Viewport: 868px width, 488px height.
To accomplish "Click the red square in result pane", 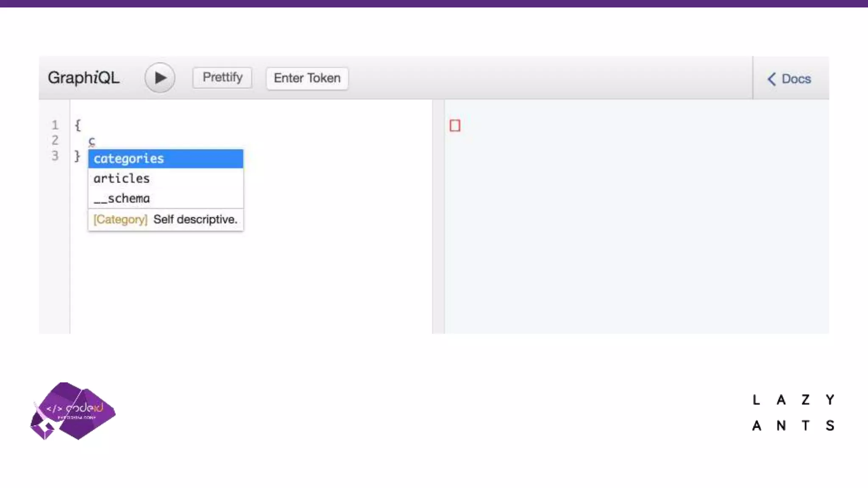I will coord(455,126).
